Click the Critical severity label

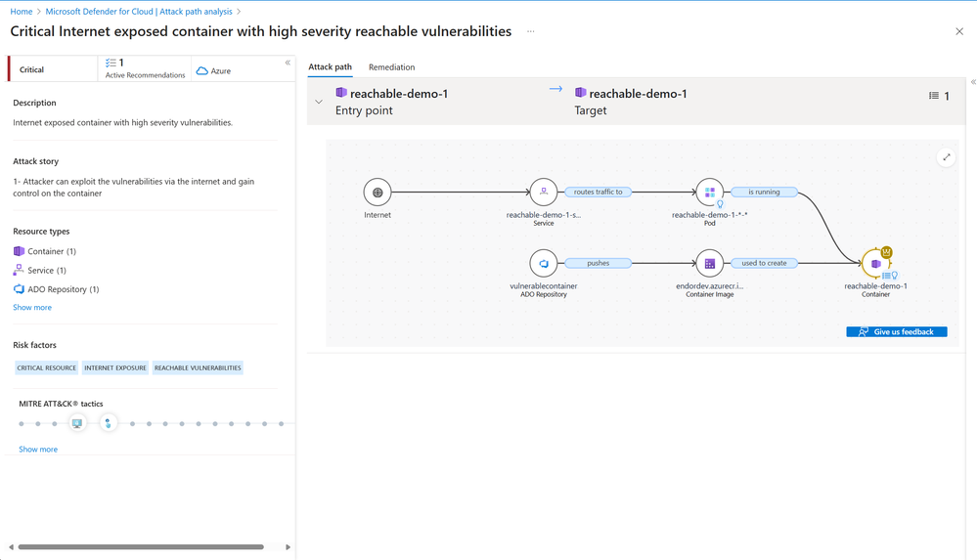click(x=31, y=69)
